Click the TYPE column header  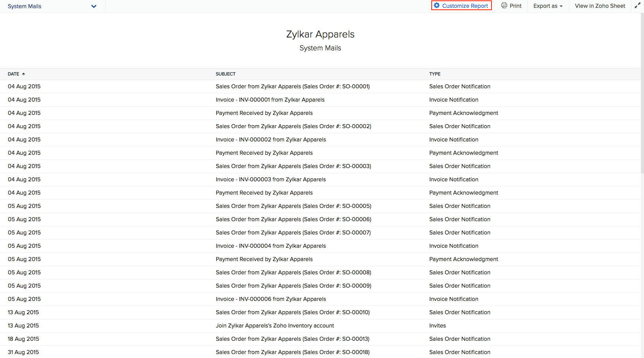click(434, 73)
